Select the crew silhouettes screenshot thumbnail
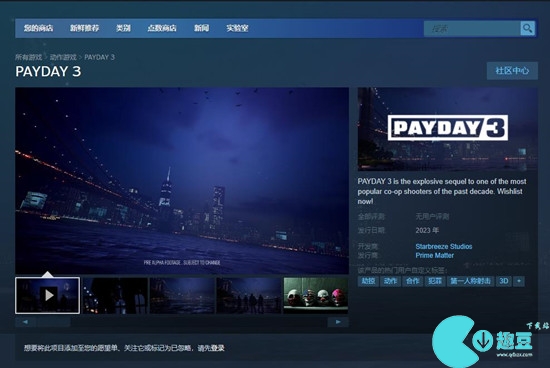Screen dimensions: 550x368 (249, 295)
